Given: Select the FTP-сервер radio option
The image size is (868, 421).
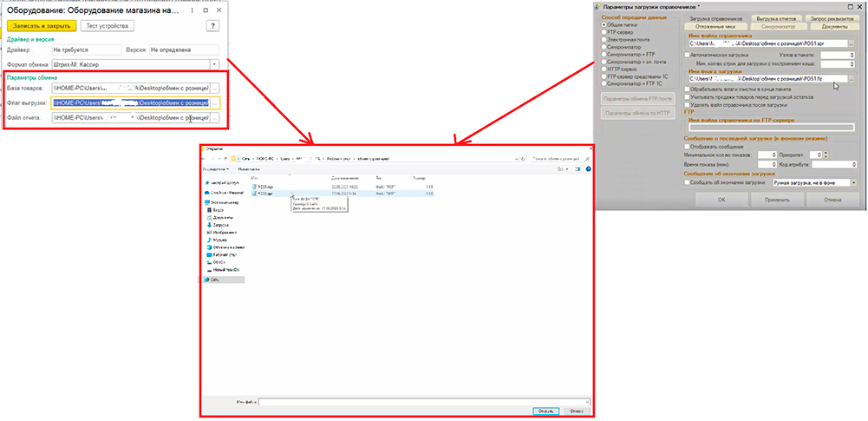Looking at the screenshot, I should pyautogui.click(x=604, y=31).
